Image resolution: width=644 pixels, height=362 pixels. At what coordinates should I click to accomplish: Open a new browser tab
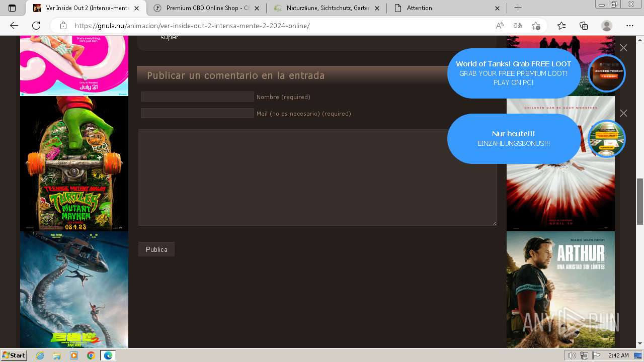pos(518,8)
